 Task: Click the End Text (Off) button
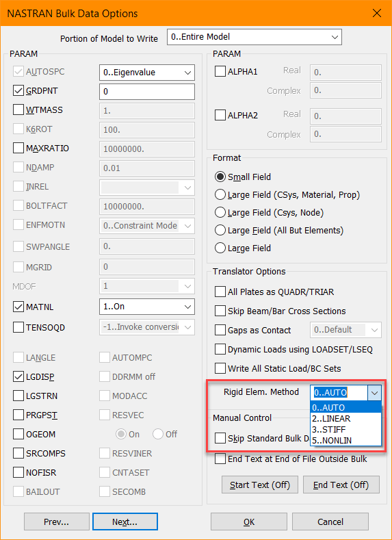(341, 485)
